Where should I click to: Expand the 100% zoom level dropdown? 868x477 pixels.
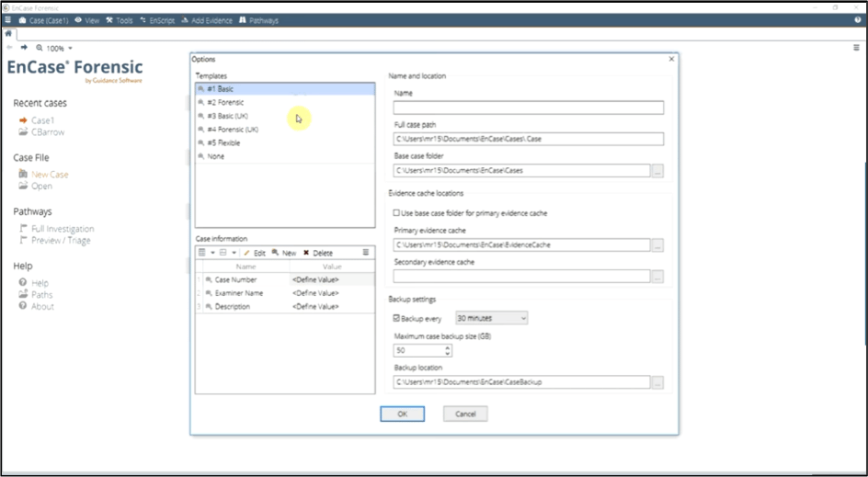coord(70,48)
